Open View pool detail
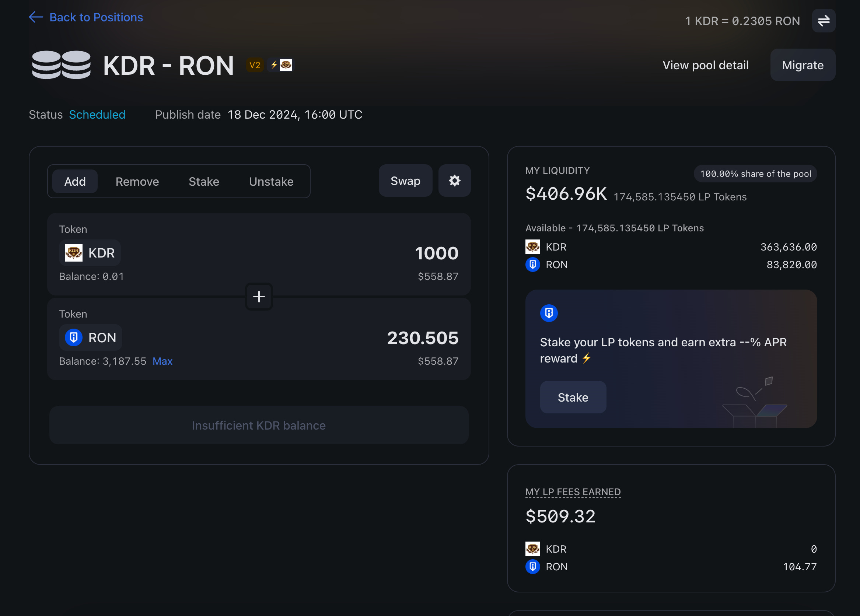This screenshot has height=616, width=860. [x=705, y=65]
